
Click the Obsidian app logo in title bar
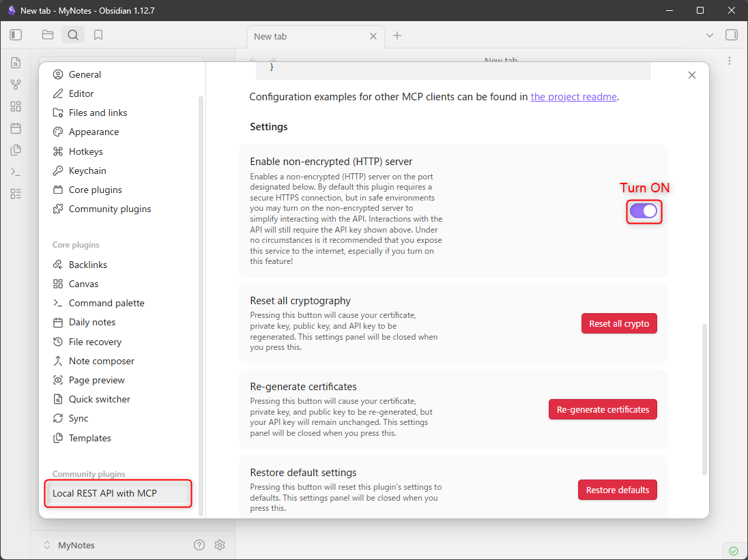[x=12, y=10]
